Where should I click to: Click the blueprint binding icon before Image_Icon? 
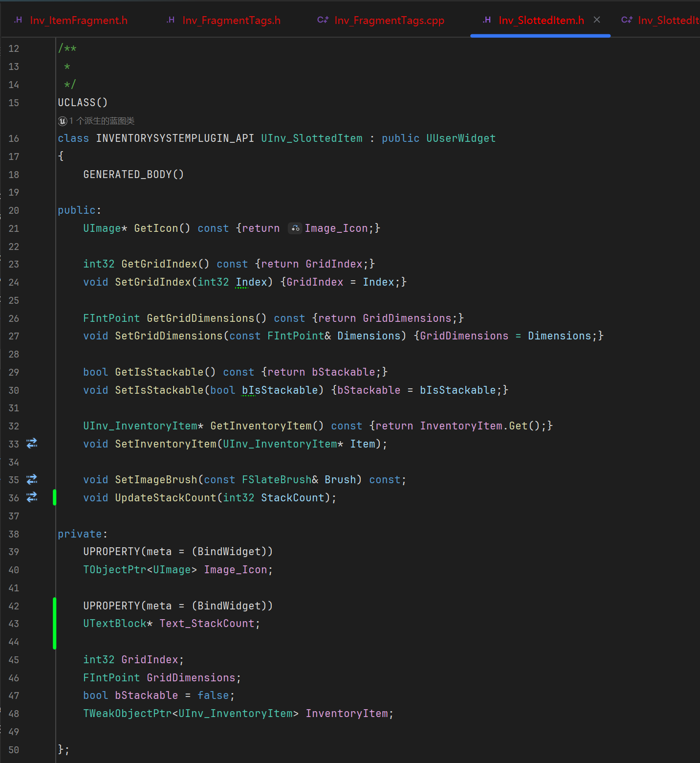click(295, 228)
